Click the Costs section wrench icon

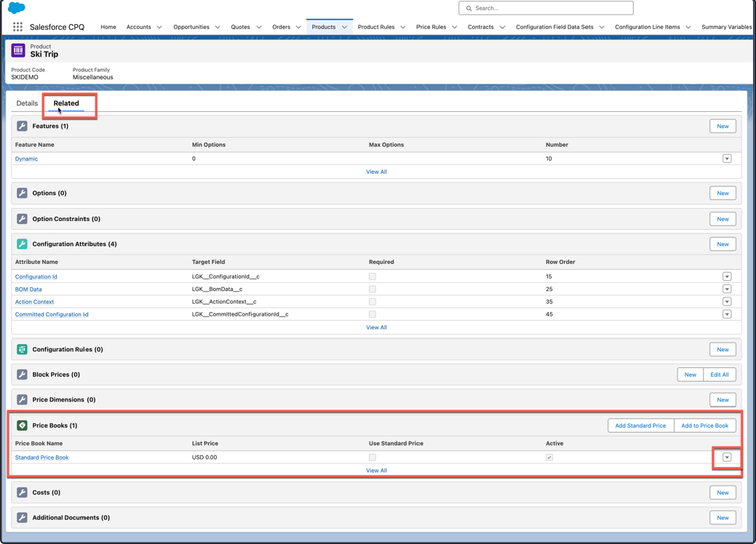[22, 492]
